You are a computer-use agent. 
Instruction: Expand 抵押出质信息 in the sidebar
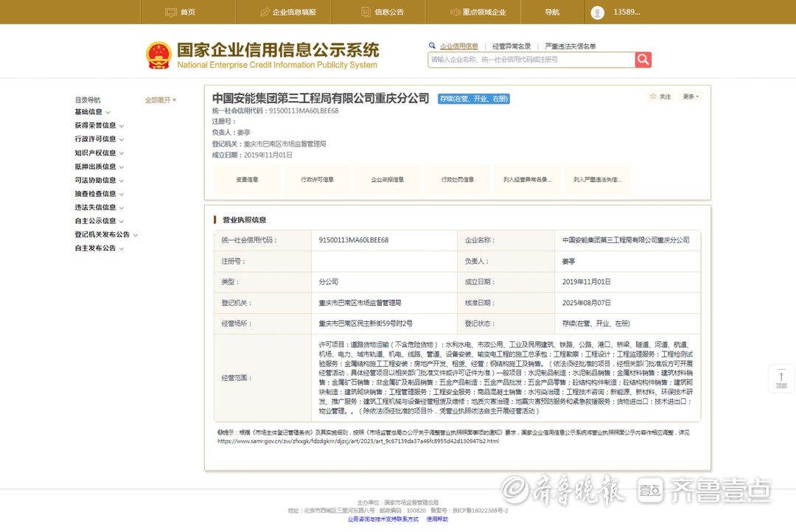(x=99, y=167)
